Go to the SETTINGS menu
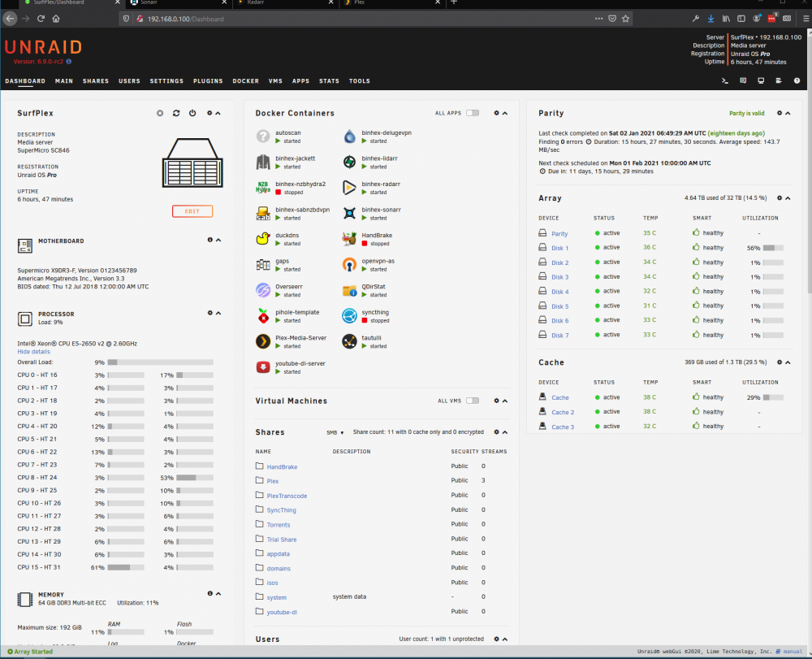Viewport: 812px width, 659px height. (x=166, y=81)
